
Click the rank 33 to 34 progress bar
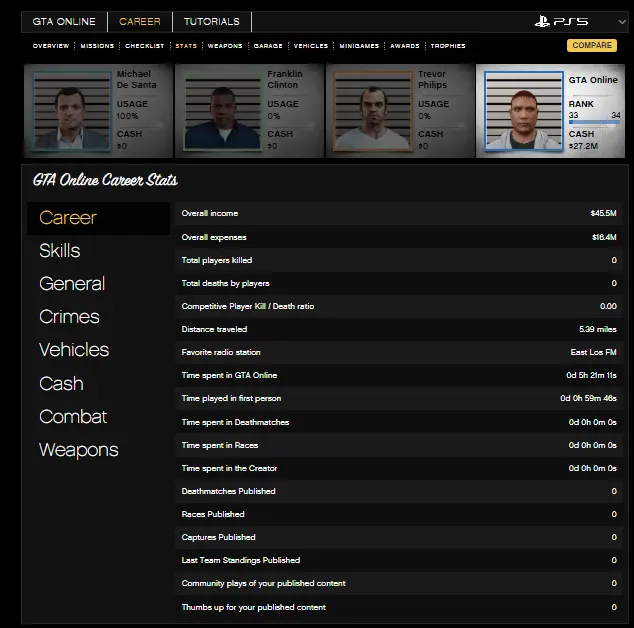(x=594, y=122)
